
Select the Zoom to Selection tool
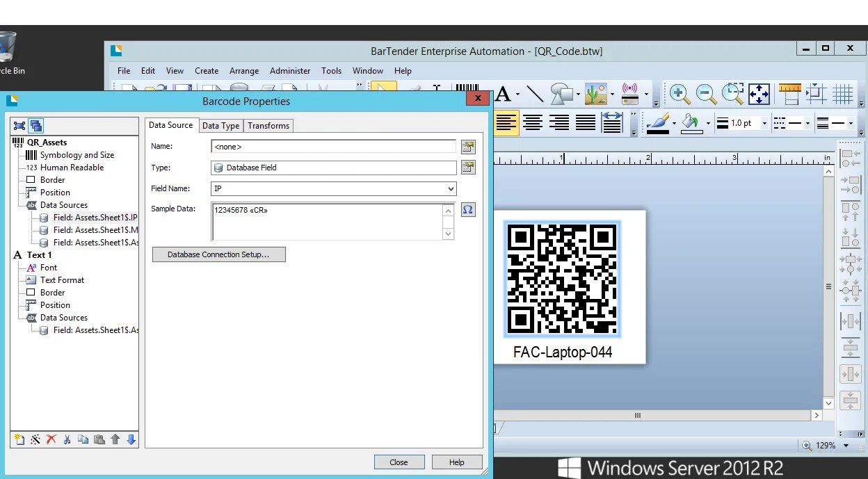tap(732, 94)
